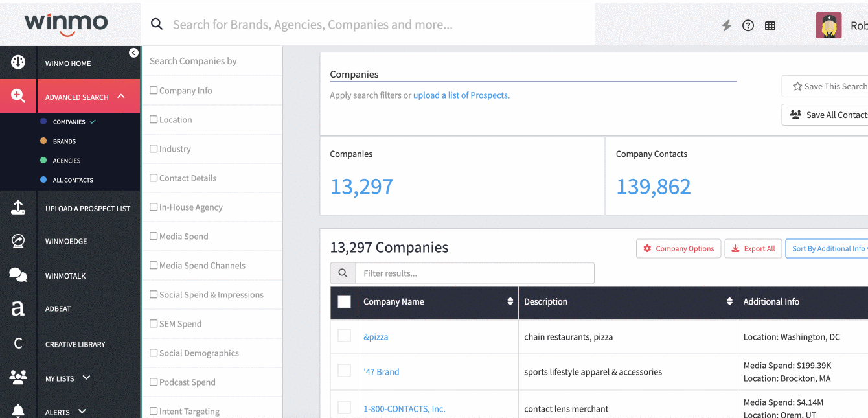Screen dimensions: 868x418
Task: Open Brands under Advanced Search
Action: 64,141
